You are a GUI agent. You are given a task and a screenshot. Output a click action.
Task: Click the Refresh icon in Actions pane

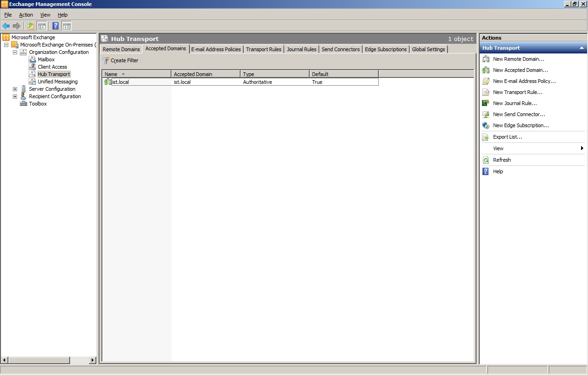point(486,160)
